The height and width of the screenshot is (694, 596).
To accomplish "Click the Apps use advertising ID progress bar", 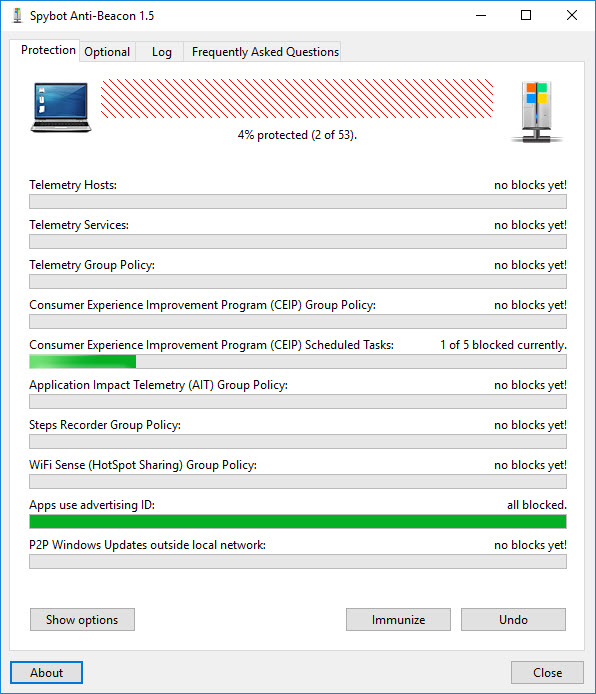I will (x=298, y=521).
